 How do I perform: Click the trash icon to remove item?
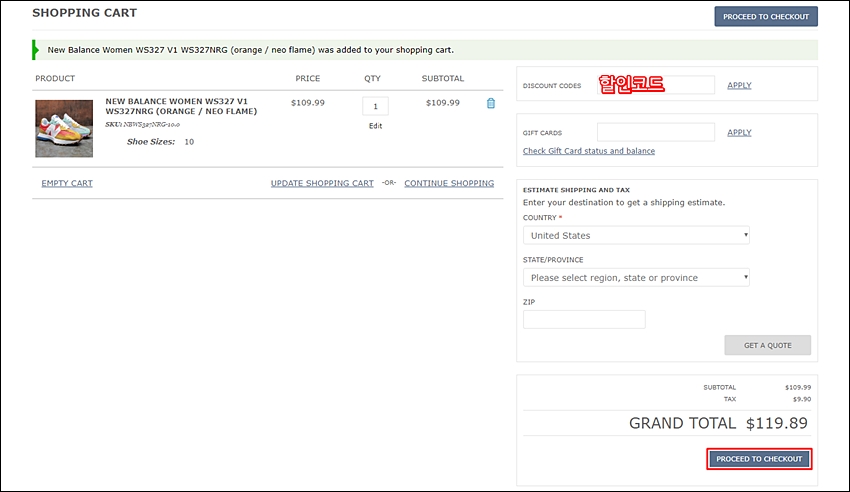click(x=491, y=103)
